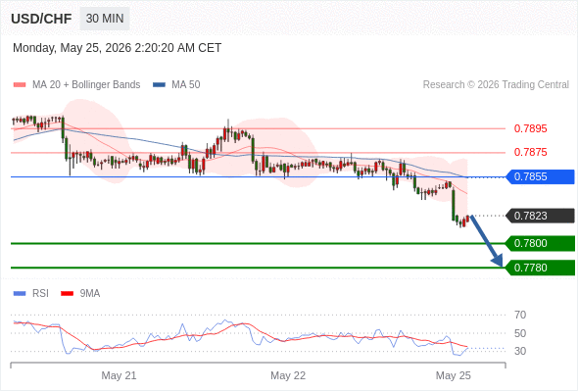This screenshot has width=578, height=392.
Task: Click the 'May 21' date axis label
Action: click(119, 375)
